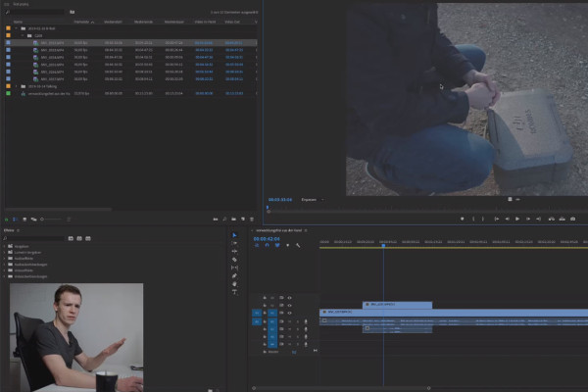This screenshot has width=588, height=392.
Task: Select the Razor tool
Action: [x=234, y=260]
